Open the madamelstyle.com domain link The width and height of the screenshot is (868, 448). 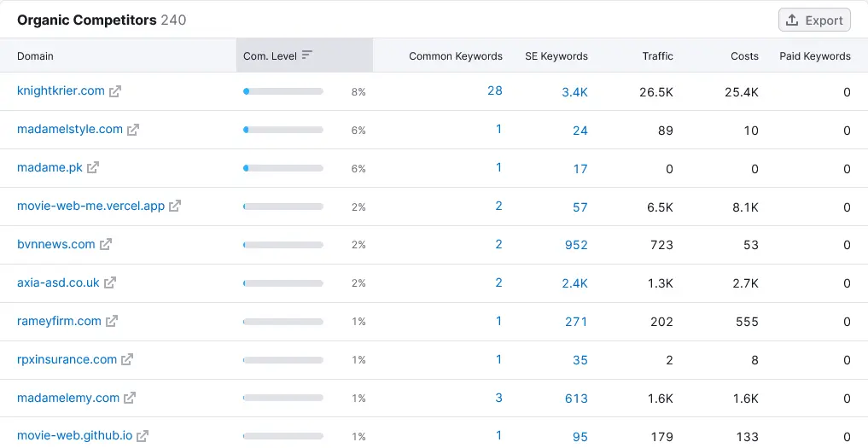70,129
